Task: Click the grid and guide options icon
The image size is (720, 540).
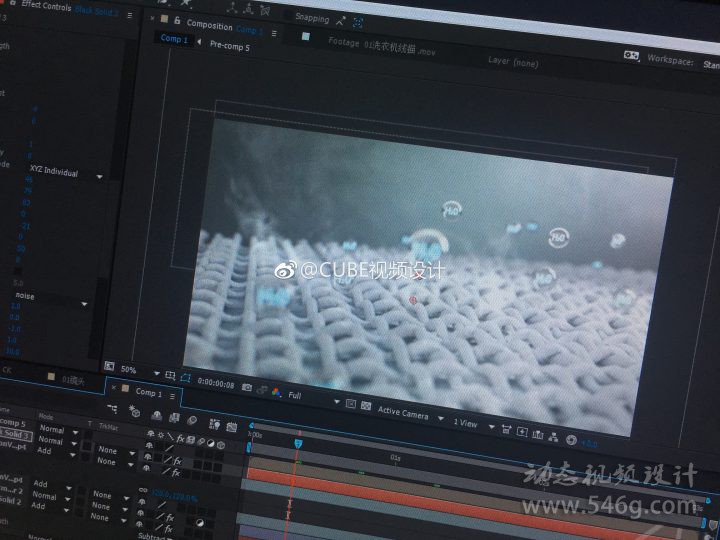Action: pos(170,375)
